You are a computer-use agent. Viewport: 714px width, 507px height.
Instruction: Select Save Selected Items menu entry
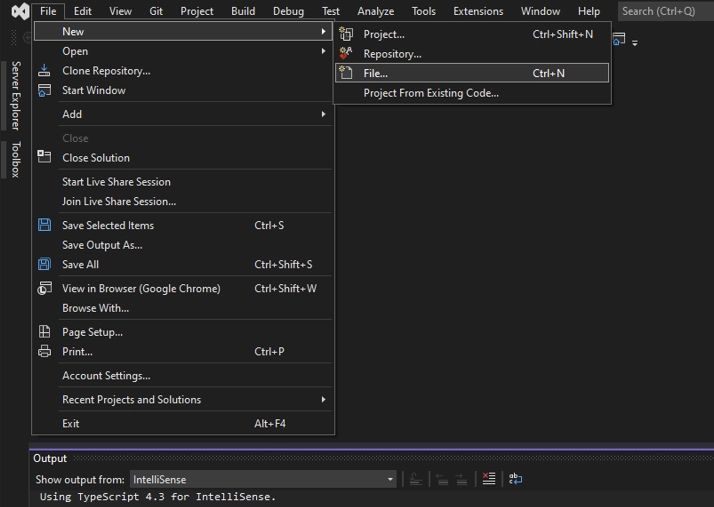(x=183, y=225)
